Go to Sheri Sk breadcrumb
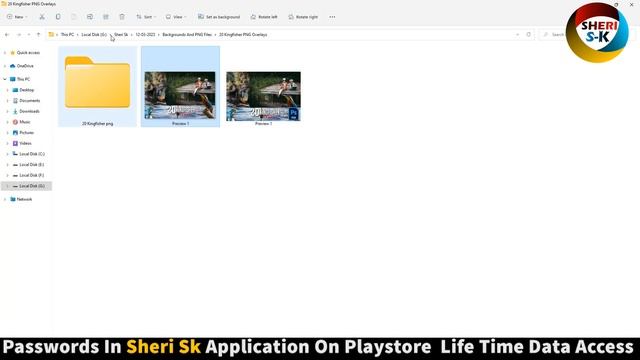640x360 pixels. click(121, 35)
